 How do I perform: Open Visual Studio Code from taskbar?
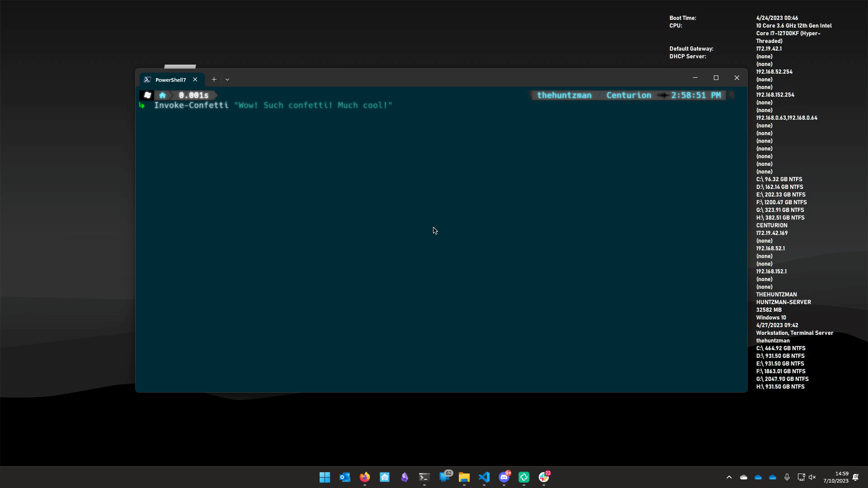[484, 477]
